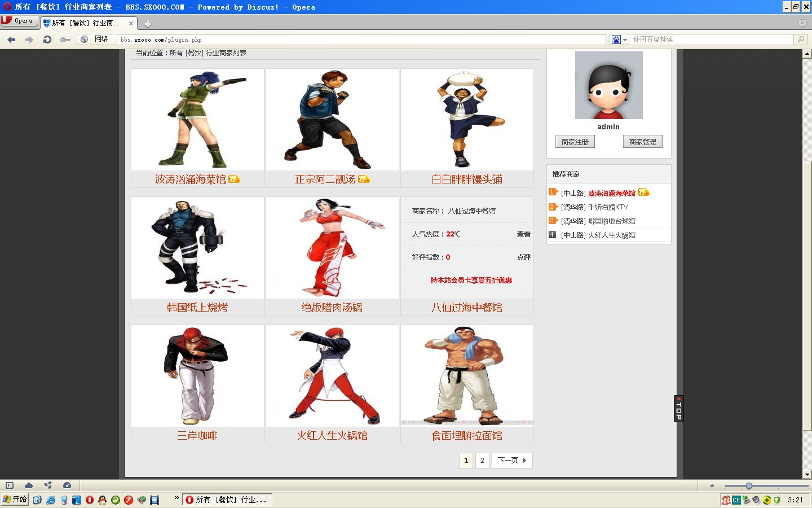This screenshot has width=812, height=508.
Task: Open the 八仙过海中餐馆 card title link
Action: (467, 308)
